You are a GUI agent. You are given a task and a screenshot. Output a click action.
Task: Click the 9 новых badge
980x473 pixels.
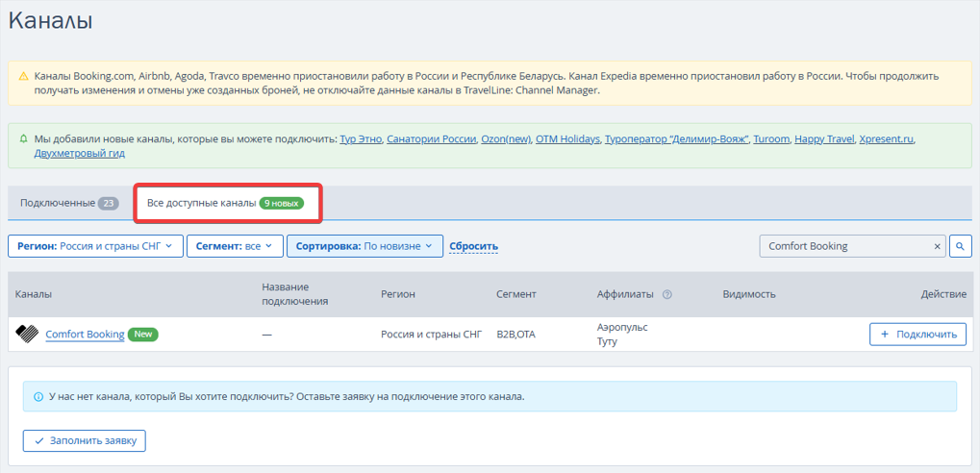pos(281,203)
